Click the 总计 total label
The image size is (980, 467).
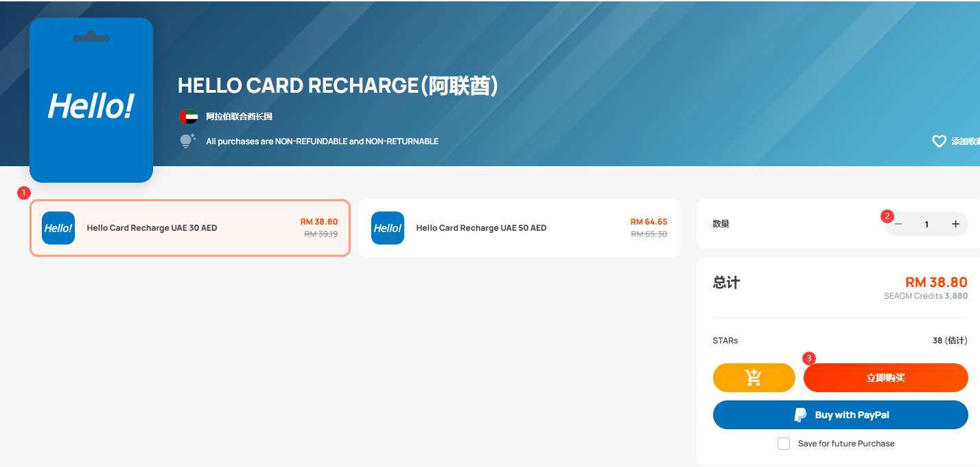[x=727, y=282]
